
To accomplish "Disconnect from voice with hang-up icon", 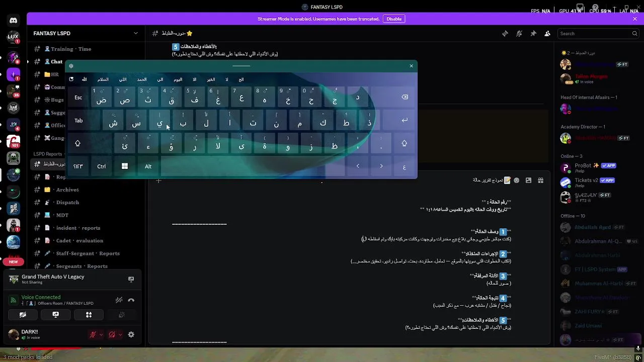I will [x=131, y=300].
